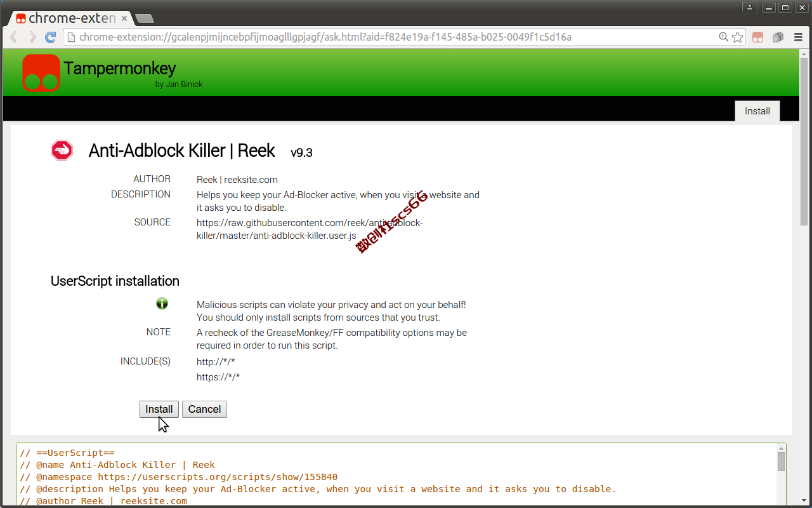Click the '// ==UserScript==' line in code

tap(67, 453)
